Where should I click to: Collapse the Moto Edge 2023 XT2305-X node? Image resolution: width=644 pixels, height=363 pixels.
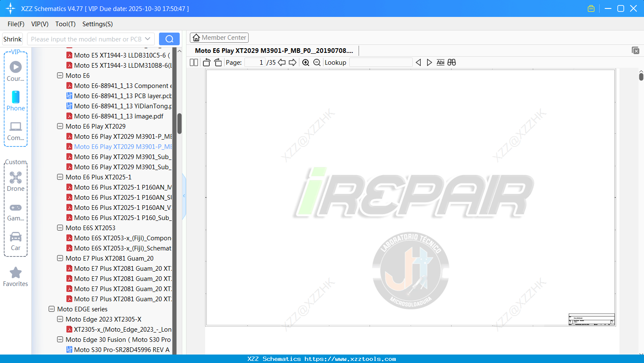pyautogui.click(x=60, y=319)
